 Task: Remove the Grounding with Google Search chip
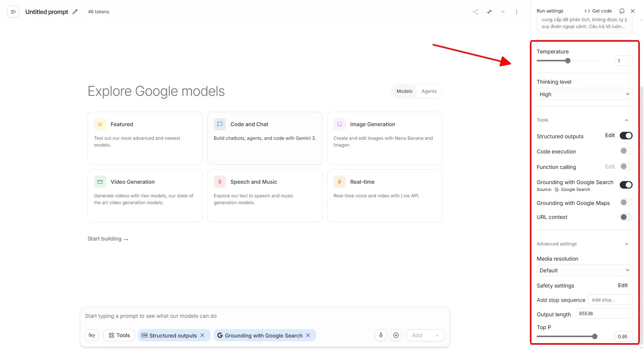coord(308,335)
